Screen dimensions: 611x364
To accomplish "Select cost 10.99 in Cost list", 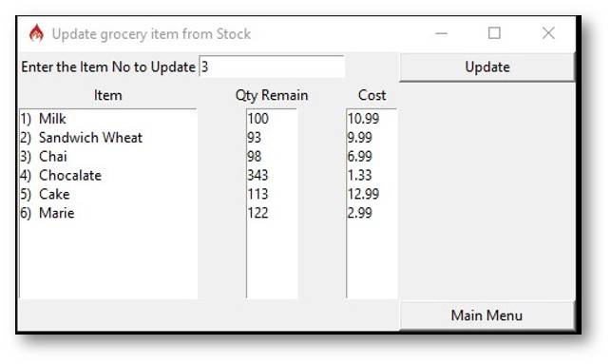I will click(372, 119).
